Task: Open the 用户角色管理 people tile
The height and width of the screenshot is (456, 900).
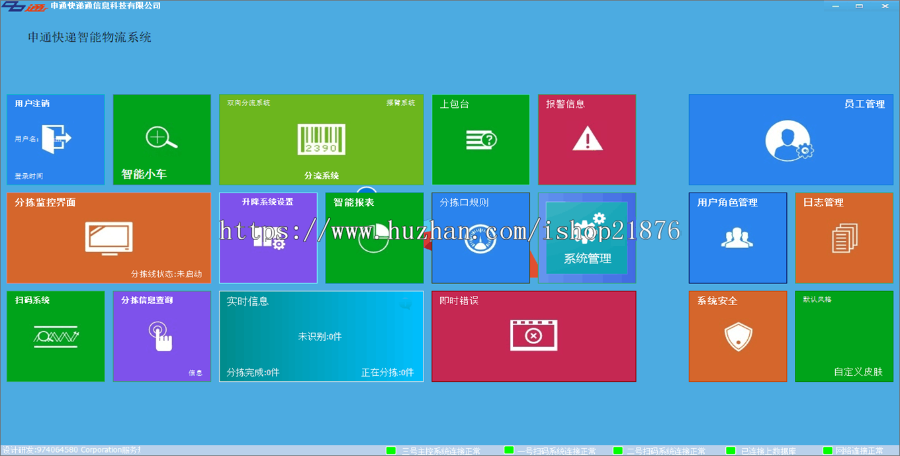Action: (x=738, y=238)
